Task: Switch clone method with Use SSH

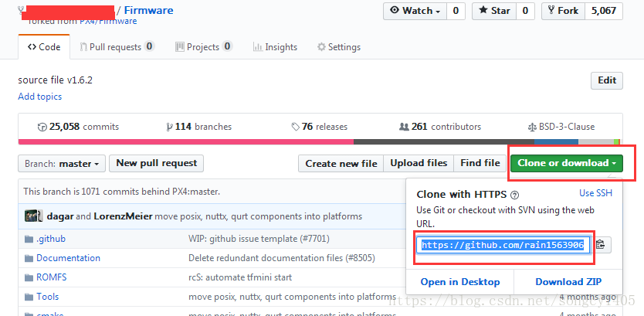Action: [595, 192]
